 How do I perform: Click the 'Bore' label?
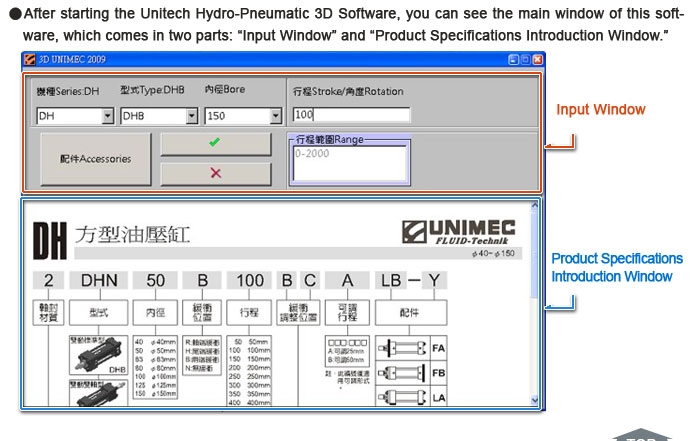(x=224, y=90)
